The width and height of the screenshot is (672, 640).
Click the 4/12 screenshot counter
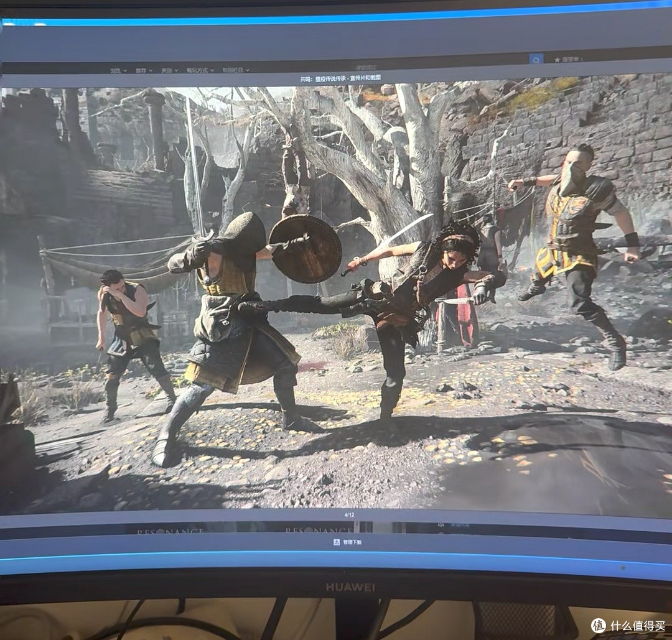click(x=349, y=514)
